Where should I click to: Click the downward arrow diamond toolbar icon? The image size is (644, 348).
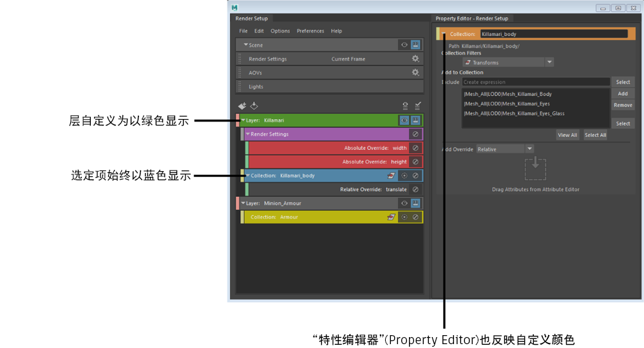(254, 106)
